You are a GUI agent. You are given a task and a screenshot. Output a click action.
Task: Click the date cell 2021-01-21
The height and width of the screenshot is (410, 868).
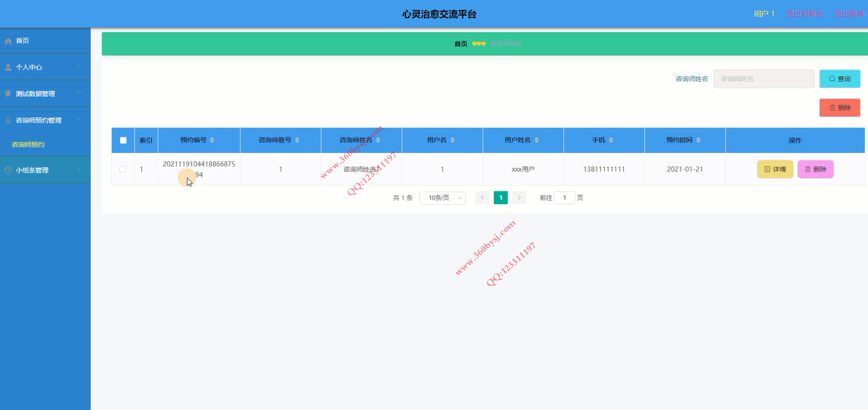point(685,169)
